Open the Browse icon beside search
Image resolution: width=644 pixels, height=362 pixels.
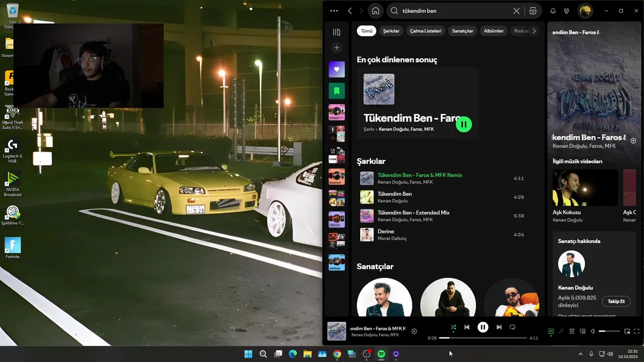[533, 11]
